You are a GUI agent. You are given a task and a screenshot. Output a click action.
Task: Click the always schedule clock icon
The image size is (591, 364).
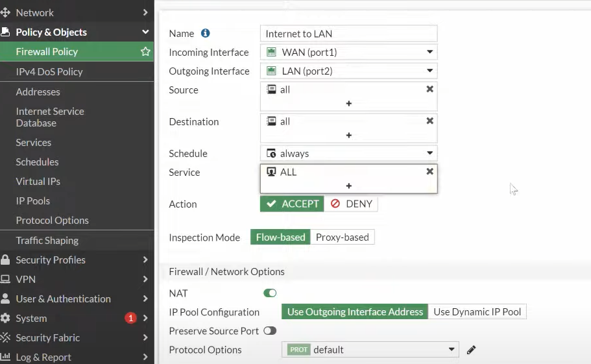click(x=271, y=153)
